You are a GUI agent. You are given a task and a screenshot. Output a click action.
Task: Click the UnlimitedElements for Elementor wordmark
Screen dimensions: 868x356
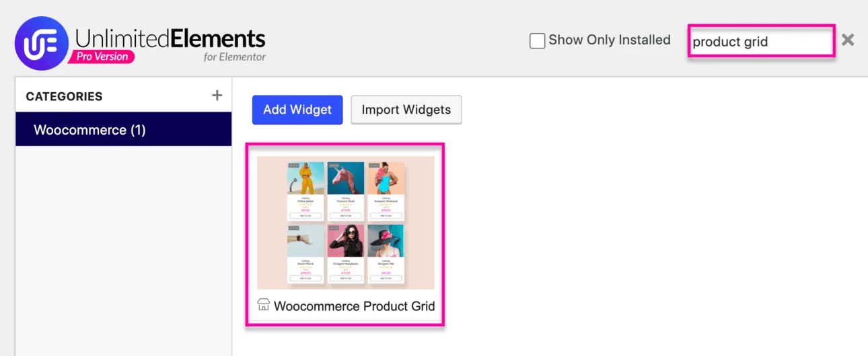(x=170, y=39)
